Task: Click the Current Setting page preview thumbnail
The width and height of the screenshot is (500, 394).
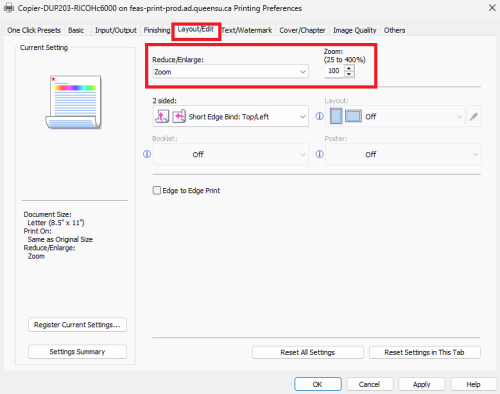Action: tap(74, 102)
